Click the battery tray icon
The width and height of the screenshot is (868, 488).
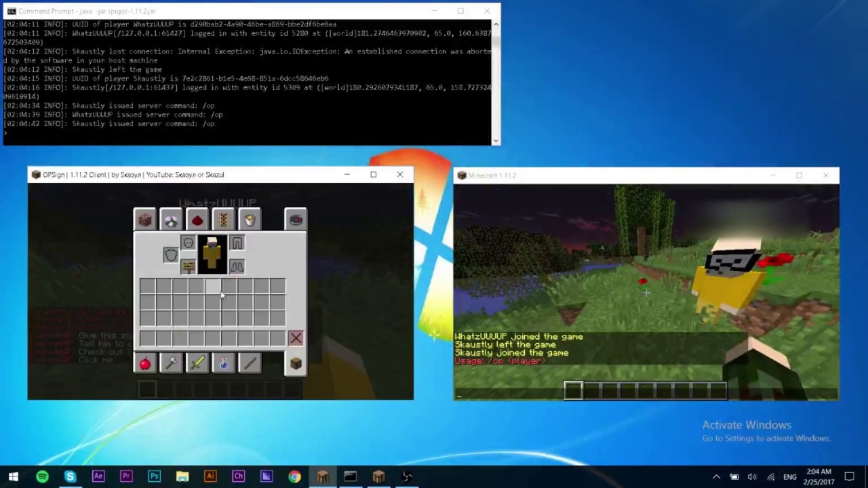tap(734, 477)
